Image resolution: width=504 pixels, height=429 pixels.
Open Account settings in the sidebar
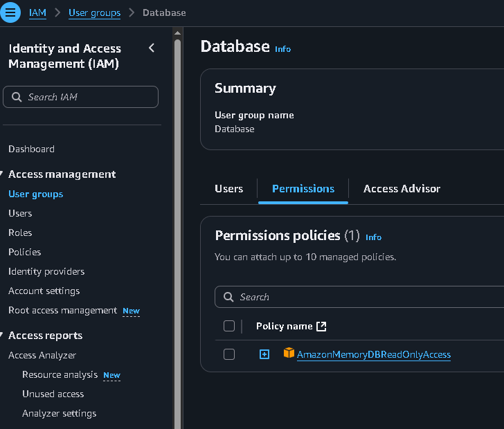44,291
